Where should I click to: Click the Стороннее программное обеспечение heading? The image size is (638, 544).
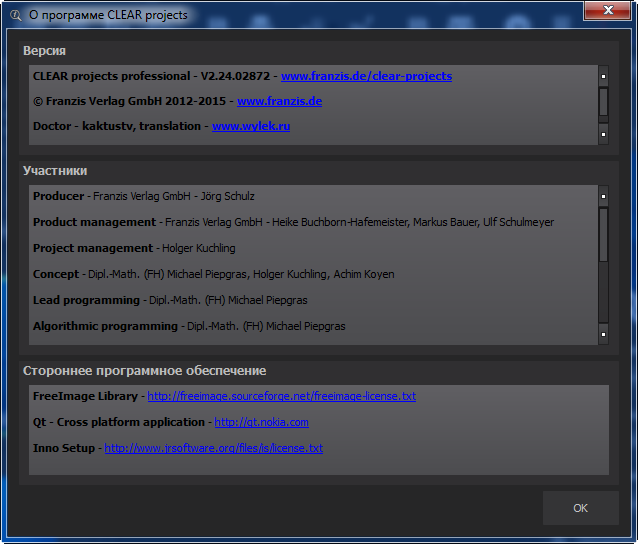[144, 371]
